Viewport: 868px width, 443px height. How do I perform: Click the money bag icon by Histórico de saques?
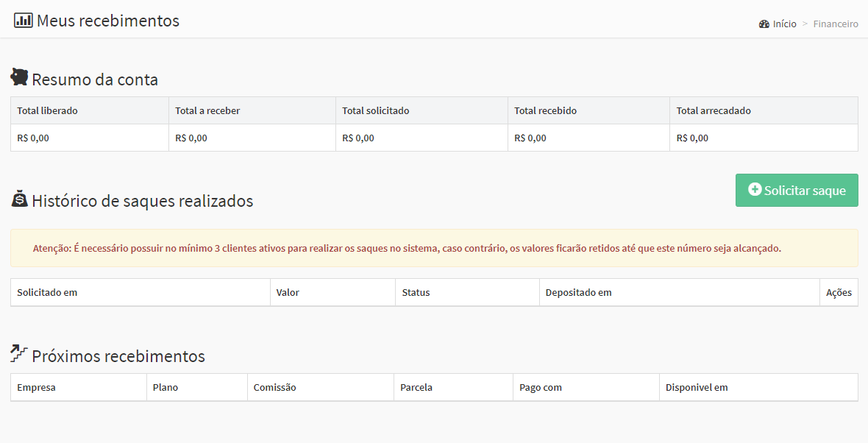(x=19, y=199)
